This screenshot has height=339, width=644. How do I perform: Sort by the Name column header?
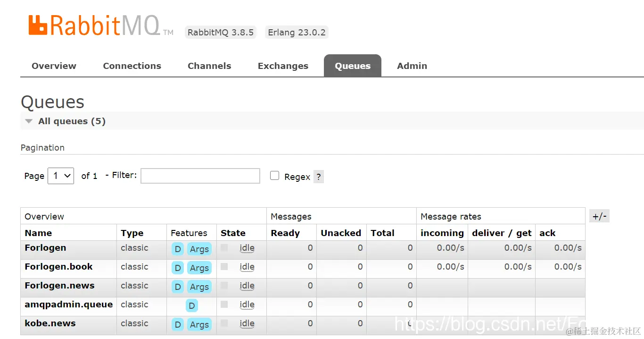tap(38, 233)
